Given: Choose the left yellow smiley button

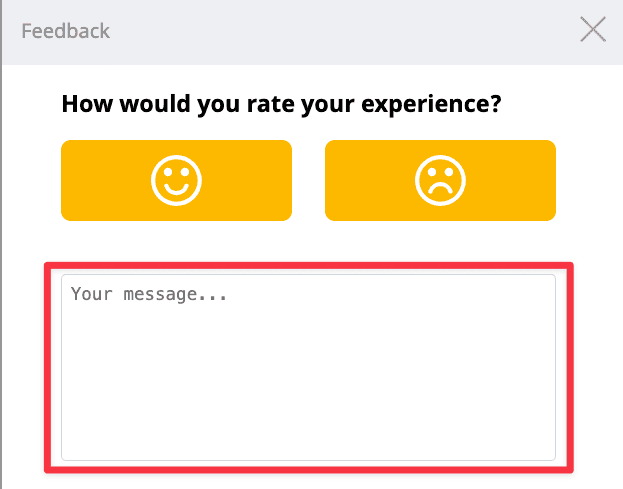Looking at the screenshot, I should coord(176,180).
